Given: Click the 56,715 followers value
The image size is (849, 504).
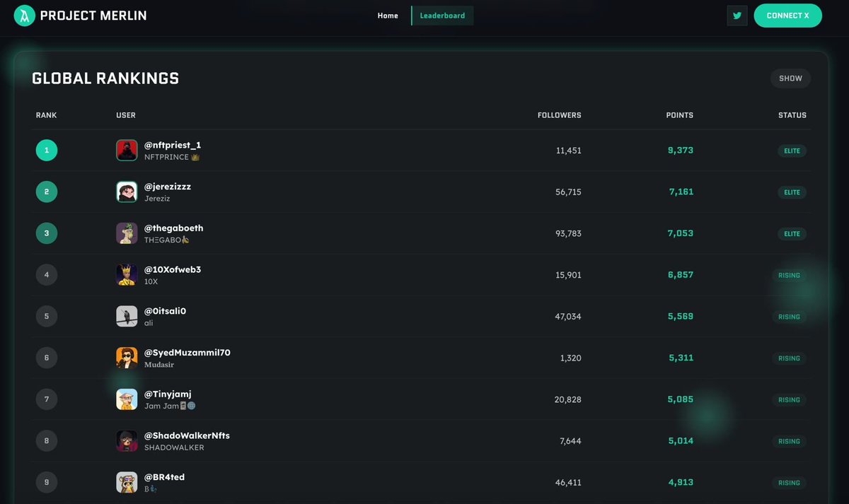Looking at the screenshot, I should tap(568, 192).
